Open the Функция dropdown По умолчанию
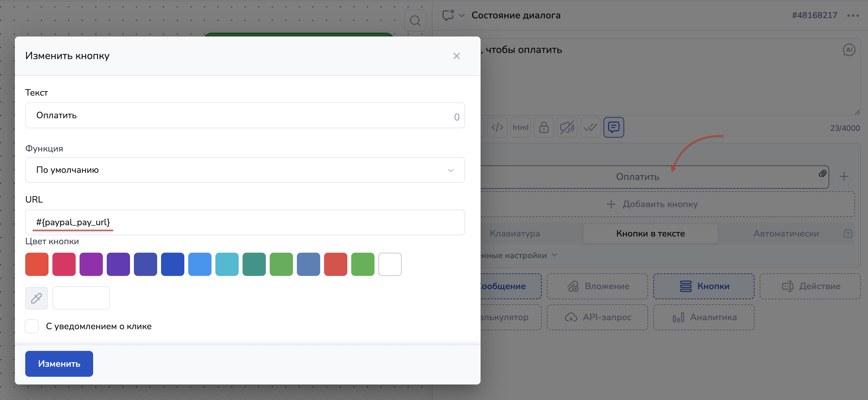The height and width of the screenshot is (400, 868). tap(244, 170)
